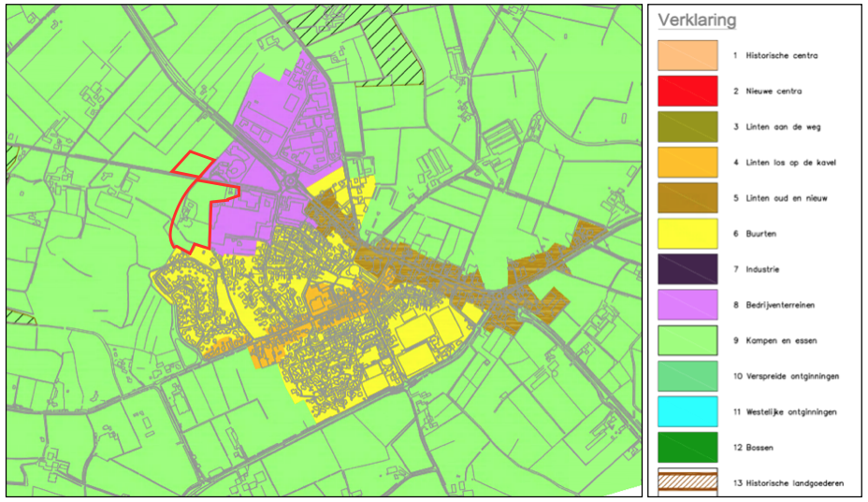The image size is (868, 502).
Task: Select the brown Linten oud en nieuw swatch
Action: 687,197
